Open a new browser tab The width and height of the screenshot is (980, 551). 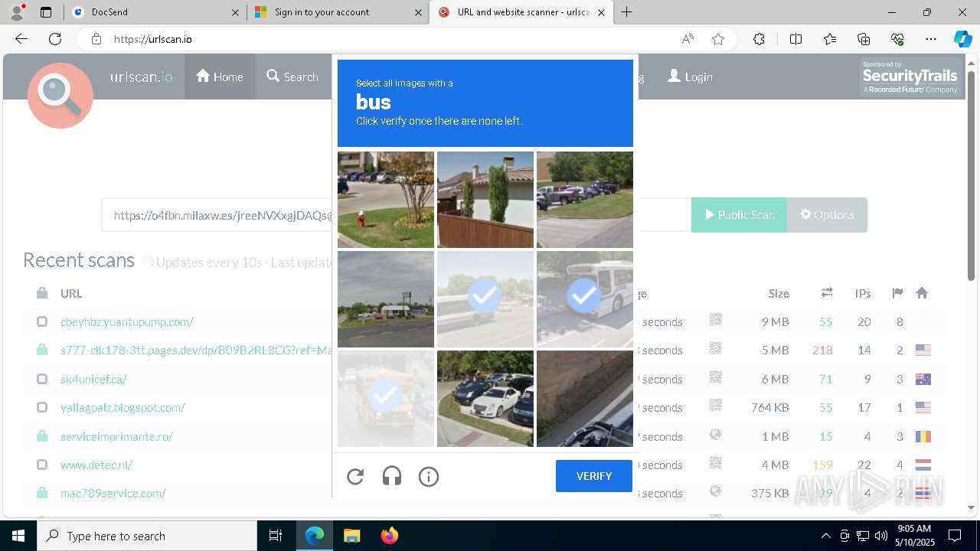click(627, 12)
